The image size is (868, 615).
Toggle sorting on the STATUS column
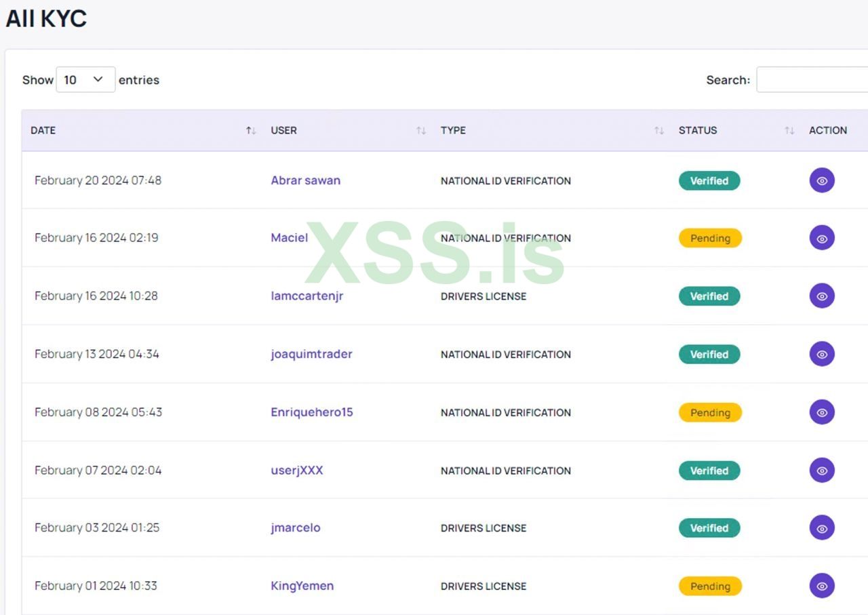pyautogui.click(x=789, y=130)
